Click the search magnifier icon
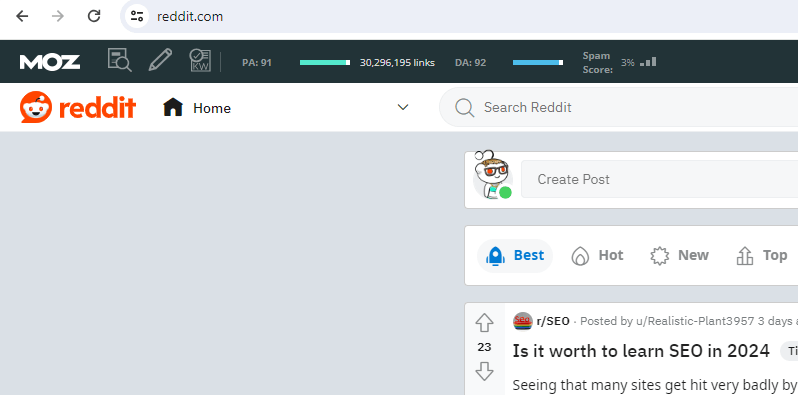The image size is (798, 395). [464, 107]
